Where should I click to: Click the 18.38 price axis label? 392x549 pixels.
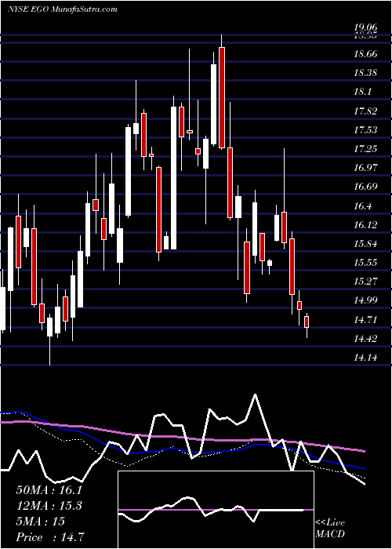pos(366,73)
